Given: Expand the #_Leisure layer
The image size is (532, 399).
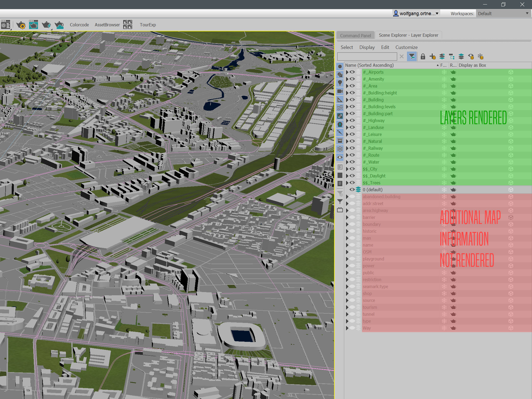Looking at the screenshot, I should pos(347,134).
